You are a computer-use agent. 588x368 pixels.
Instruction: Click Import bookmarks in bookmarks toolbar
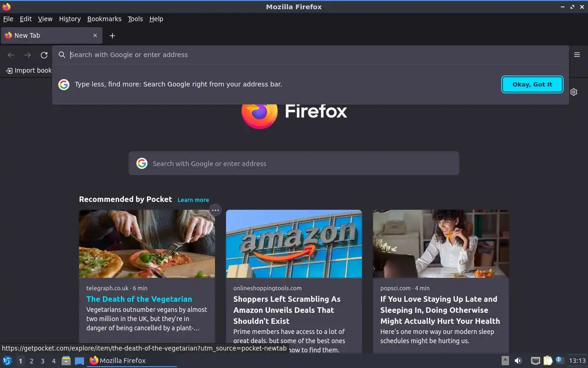(x=28, y=70)
